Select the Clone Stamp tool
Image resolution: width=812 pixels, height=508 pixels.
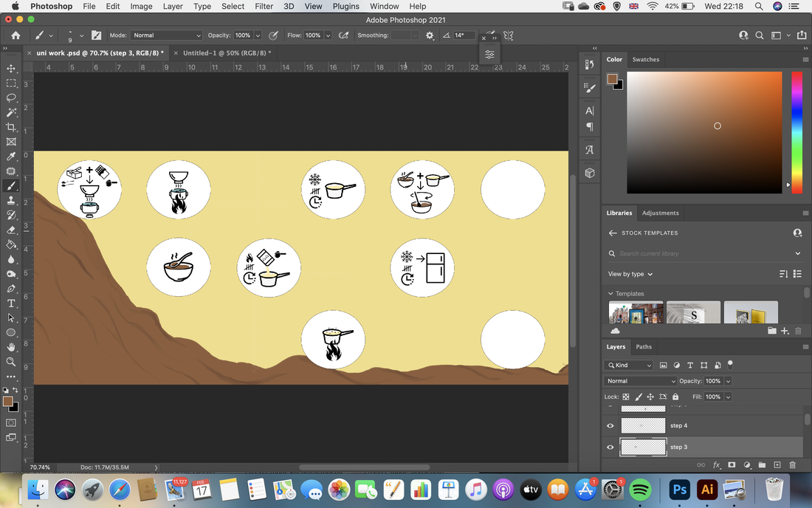[11, 200]
